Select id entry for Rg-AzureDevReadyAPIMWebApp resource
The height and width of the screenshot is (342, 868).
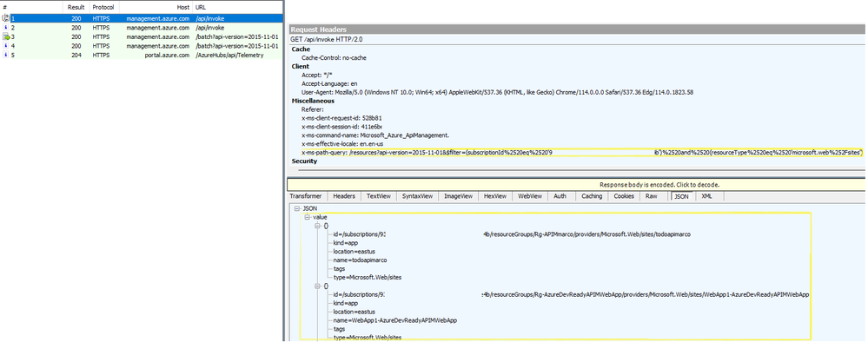tap(572, 295)
